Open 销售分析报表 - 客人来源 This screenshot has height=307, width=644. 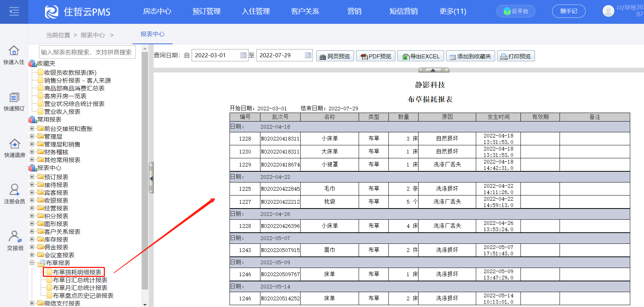(x=77, y=80)
